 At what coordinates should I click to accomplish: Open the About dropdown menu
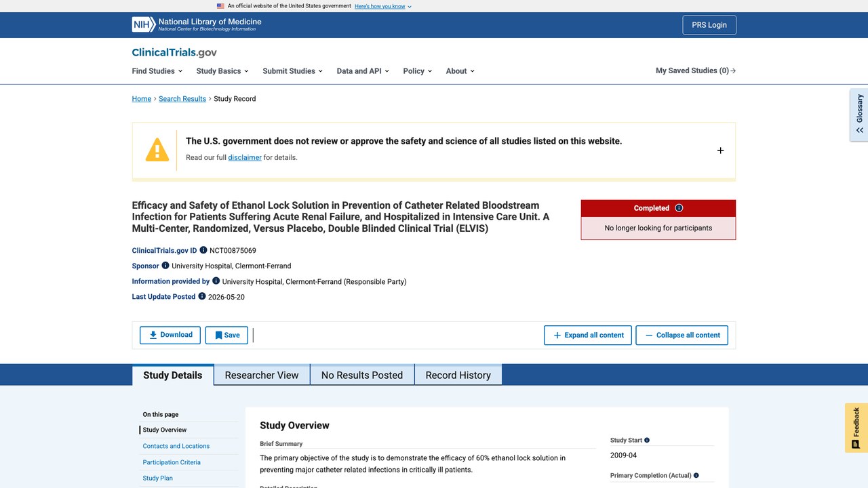[x=460, y=71]
